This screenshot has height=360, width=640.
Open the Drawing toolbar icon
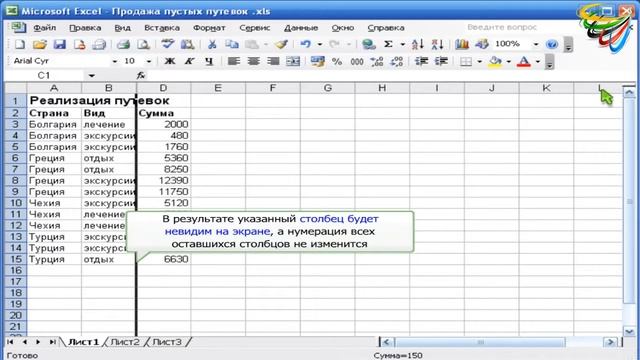pos(482,44)
